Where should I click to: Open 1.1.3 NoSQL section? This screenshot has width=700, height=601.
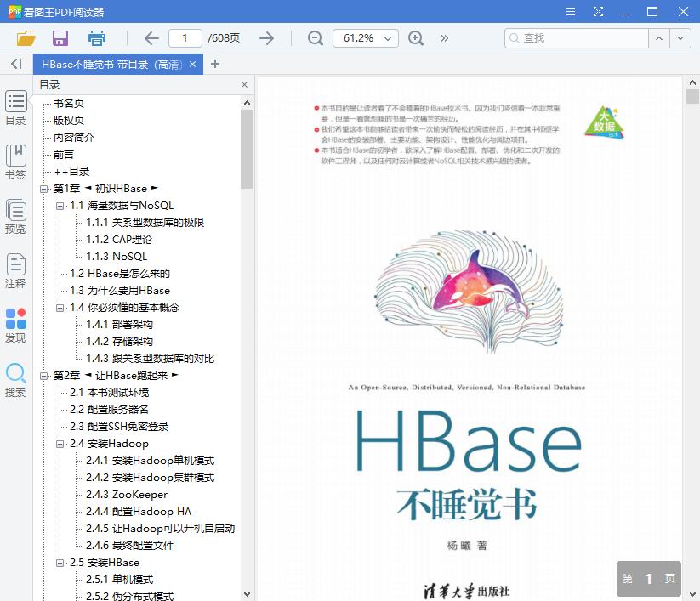pyautogui.click(x=117, y=257)
